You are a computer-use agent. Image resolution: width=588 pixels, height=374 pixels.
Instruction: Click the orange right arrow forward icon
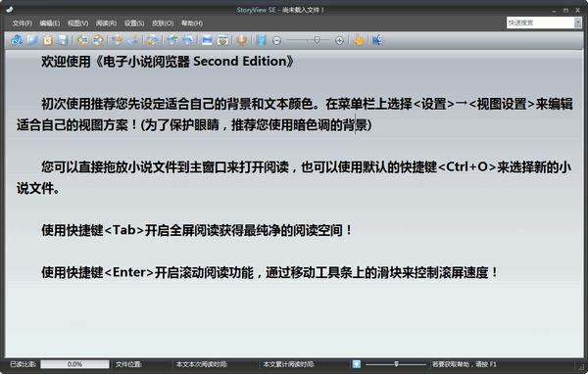[x=98, y=40]
